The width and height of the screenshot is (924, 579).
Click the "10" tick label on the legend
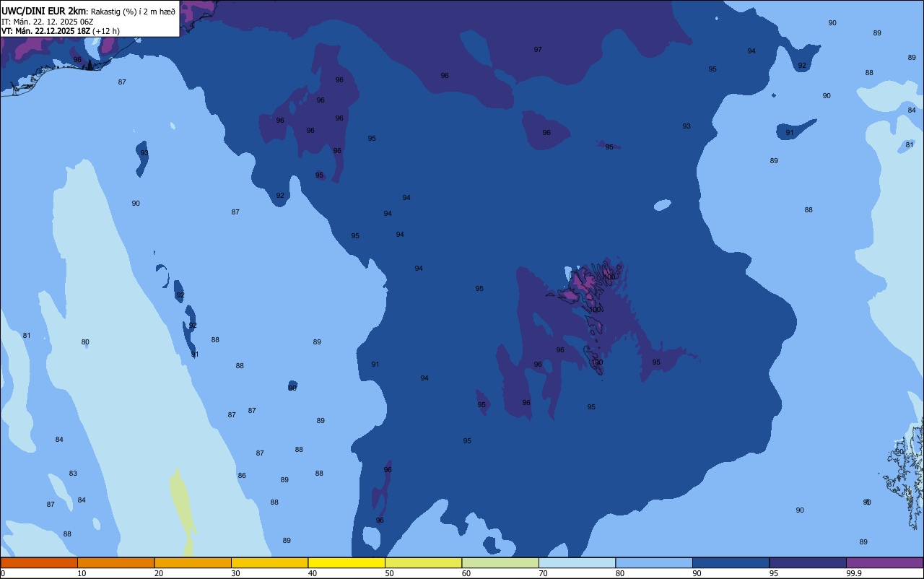coord(82,573)
